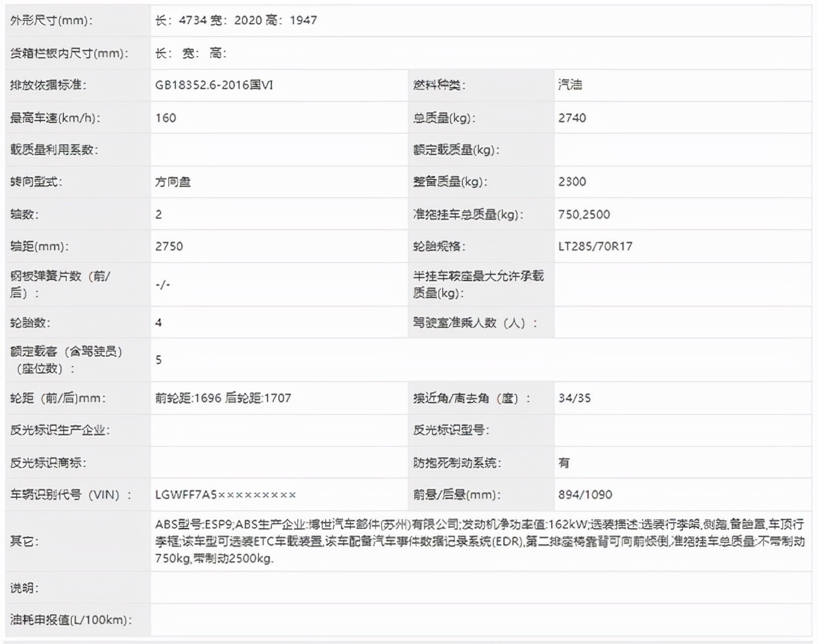Image resolution: width=818 pixels, height=644 pixels.
Task: Click the 前悬/后悬(mm) label
Action: tap(457, 495)
